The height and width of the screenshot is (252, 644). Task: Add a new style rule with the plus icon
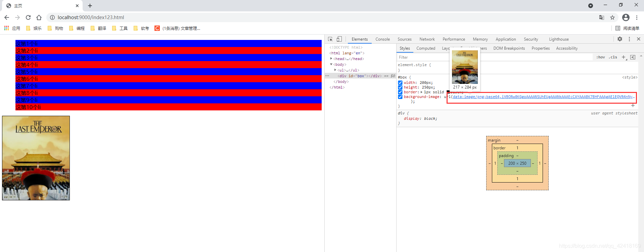[624, 57]
